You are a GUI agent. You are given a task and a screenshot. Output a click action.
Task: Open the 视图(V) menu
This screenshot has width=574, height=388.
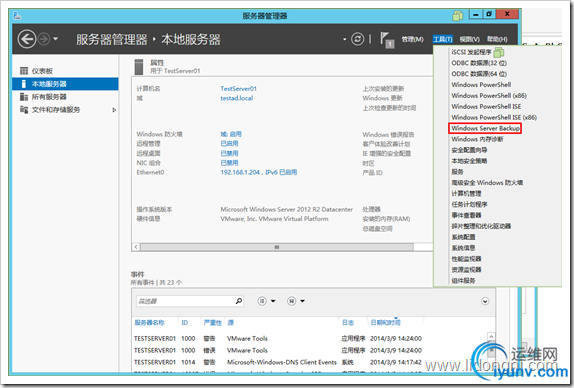[469, 39]
